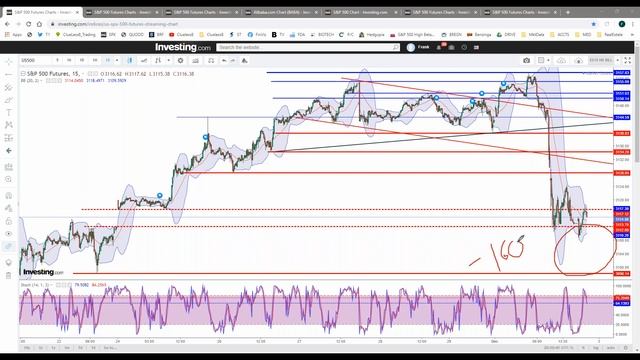640x360 pixels.
Task: Bookmark this page with the star icon
Action: point(594,24)
